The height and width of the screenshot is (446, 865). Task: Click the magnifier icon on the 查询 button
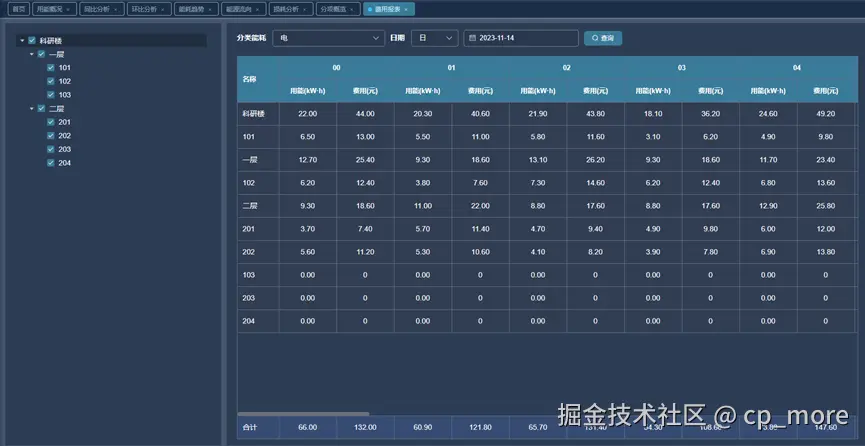[x=595, y=38]
